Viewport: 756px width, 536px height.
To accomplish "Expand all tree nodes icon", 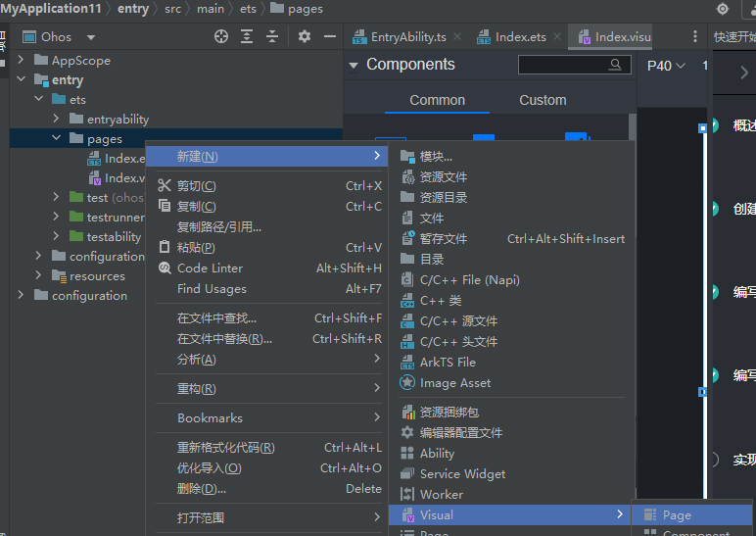I will tap(247, 36).
